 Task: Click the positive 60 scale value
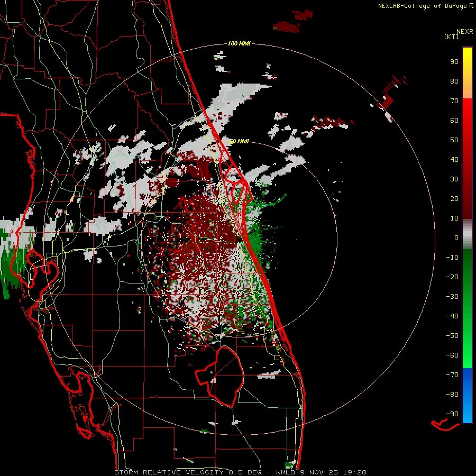454,121
